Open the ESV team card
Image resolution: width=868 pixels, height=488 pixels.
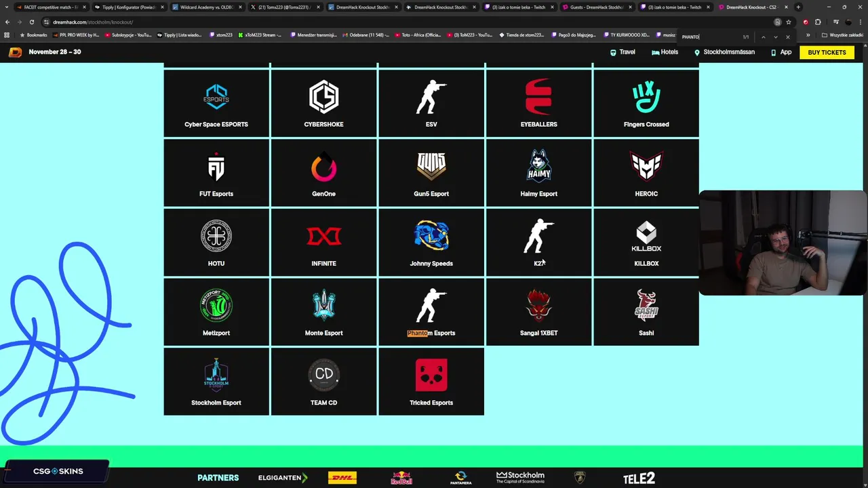tap(431, 104)
